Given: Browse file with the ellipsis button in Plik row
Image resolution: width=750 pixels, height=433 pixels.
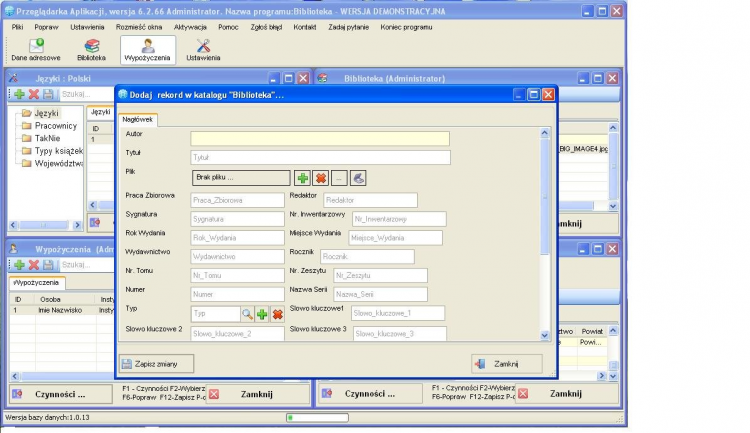Looking at the screenshot, I should [339, 178].
